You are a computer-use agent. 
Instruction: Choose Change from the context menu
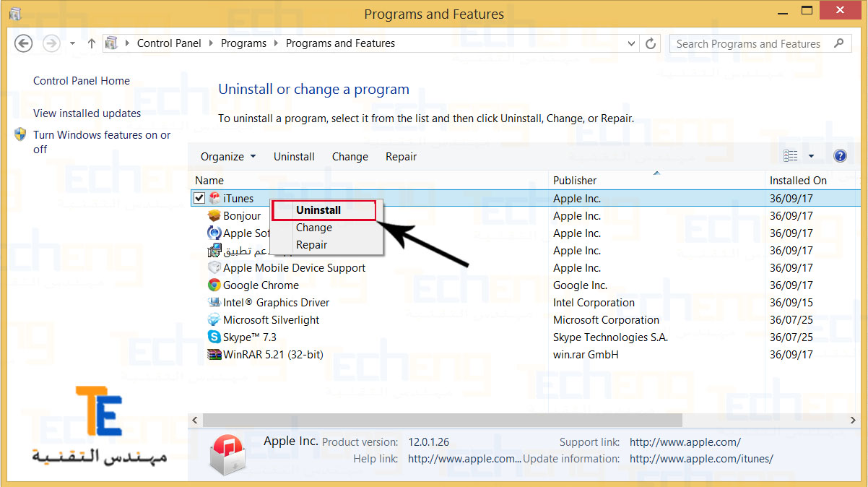tap(314, 228)
